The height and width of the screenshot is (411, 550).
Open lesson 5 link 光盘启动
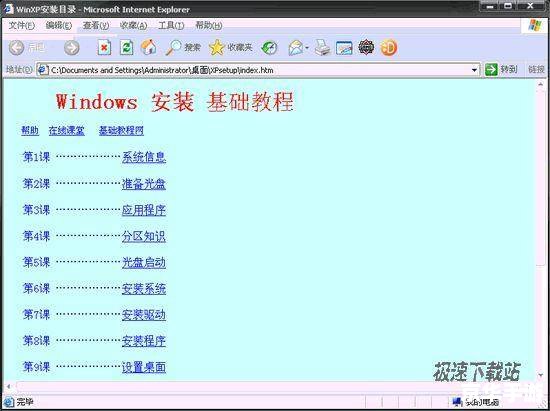[144, 262]
